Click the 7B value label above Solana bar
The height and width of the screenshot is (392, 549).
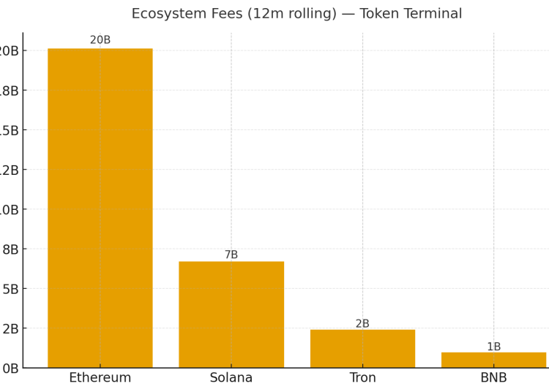tap(231, 255)
